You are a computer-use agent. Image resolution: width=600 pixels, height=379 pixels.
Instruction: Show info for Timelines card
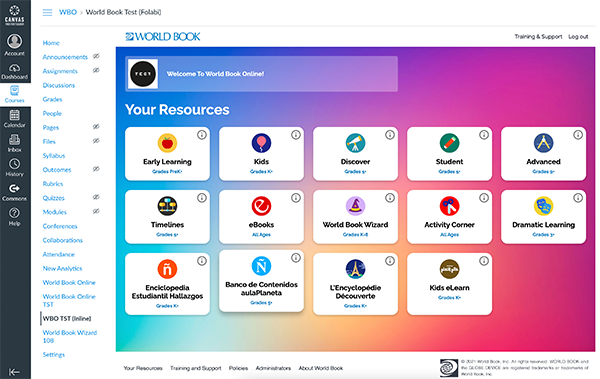click(x=202, y=198)
